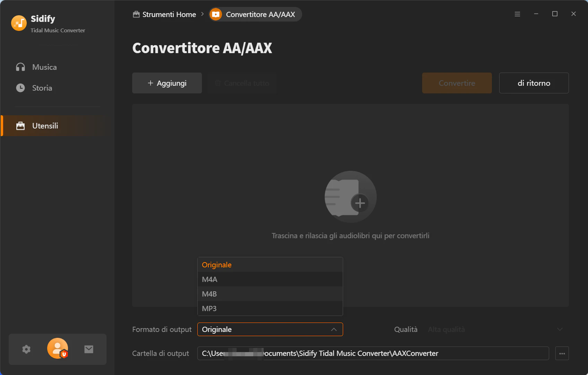Click the user account avatar
The width and height of the screenshot is (588, 375).
pyautogui.click(x=58, y=348)
